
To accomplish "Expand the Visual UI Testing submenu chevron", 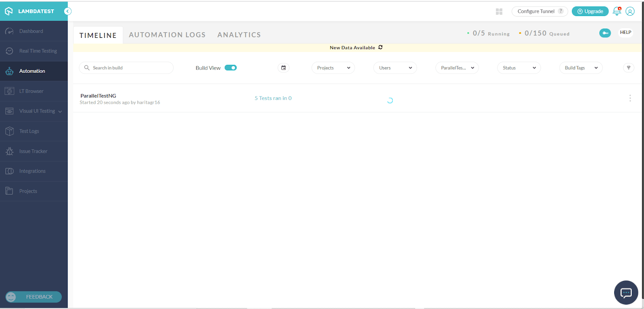I will point(60,112).
